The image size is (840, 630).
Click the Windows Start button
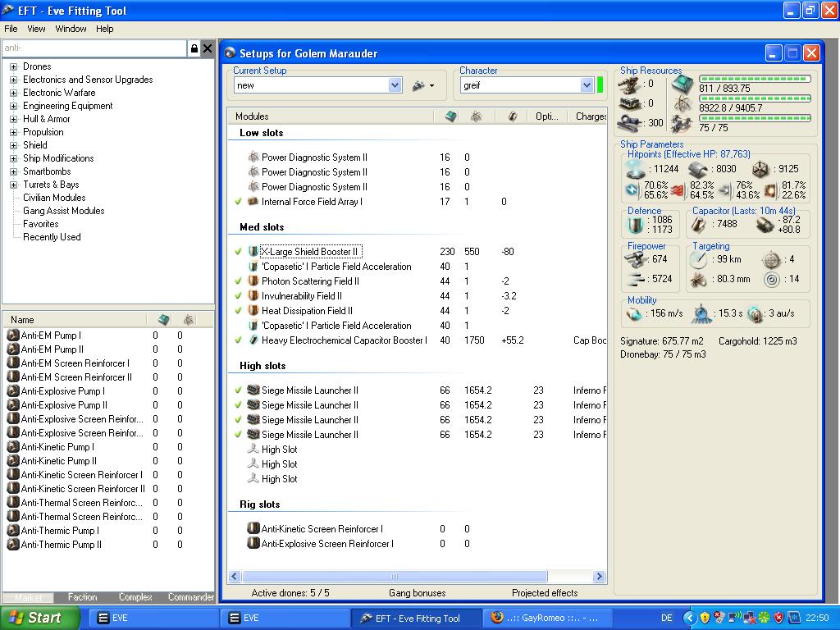tap(39, 618)
